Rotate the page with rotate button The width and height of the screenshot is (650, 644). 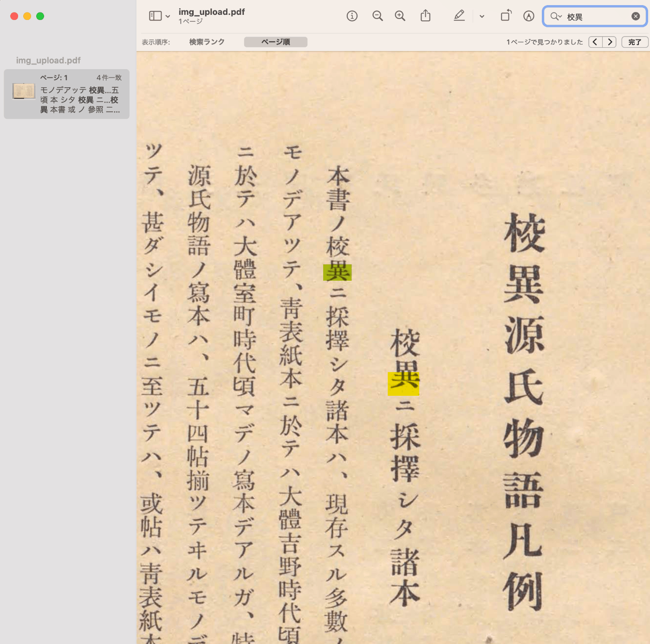click(506, 16)
